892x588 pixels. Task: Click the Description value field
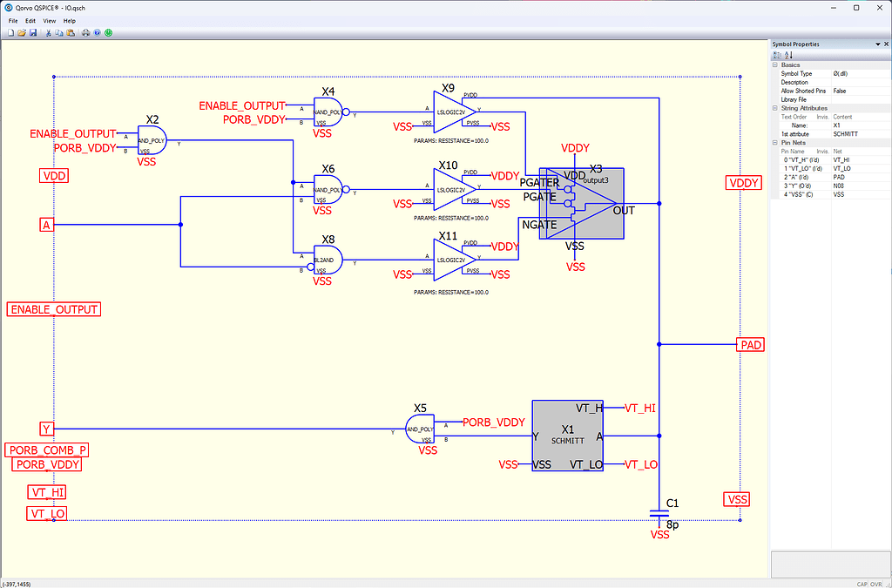[x=854, y=82]
